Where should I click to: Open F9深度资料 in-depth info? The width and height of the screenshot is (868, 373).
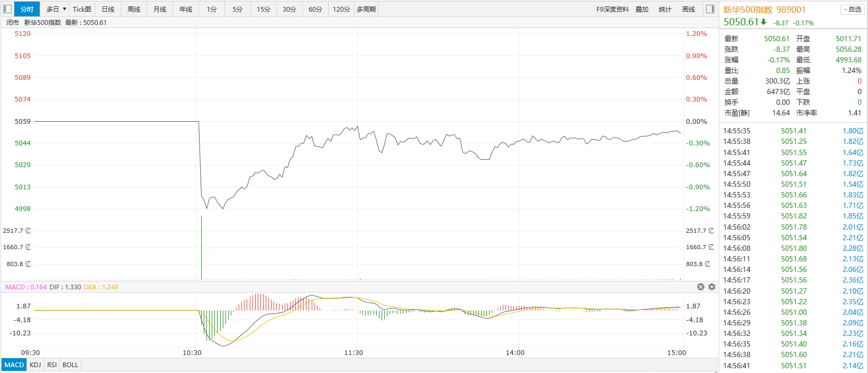(x=612, y=9)
